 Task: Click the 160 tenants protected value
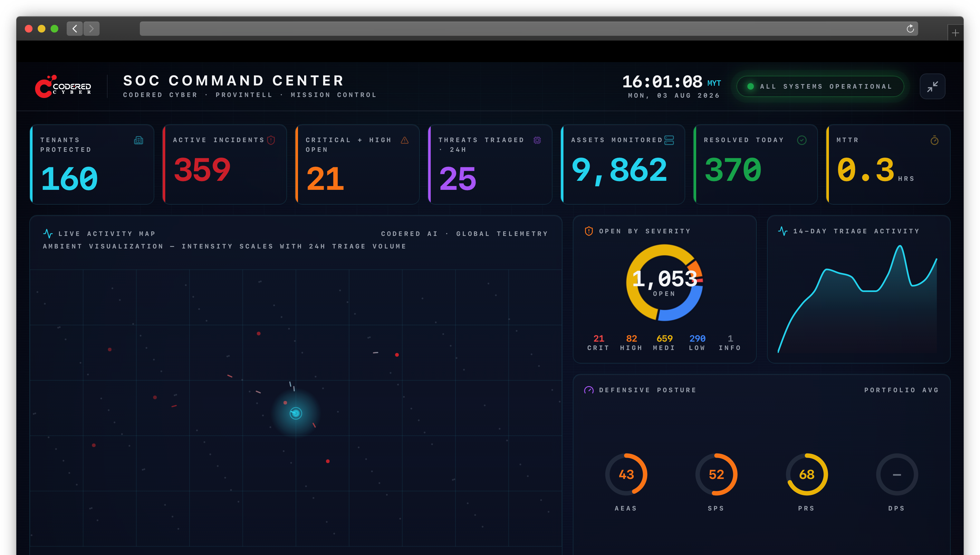pyautogui.click(x=69, y=179)
